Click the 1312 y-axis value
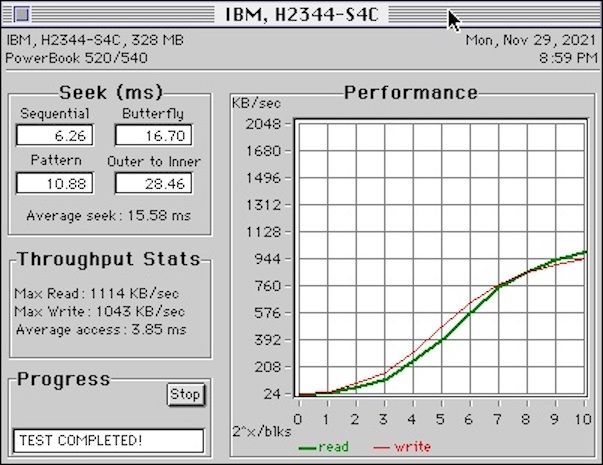Image resolution: width=603 pixels, height=465 pixels. [x=263, y=205]
